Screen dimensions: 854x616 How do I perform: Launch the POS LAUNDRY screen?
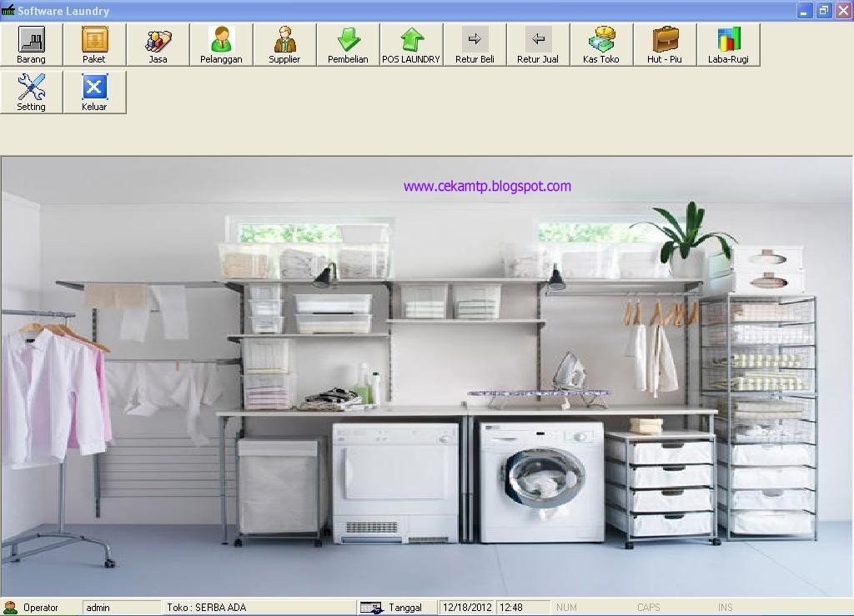click(410, 45)
